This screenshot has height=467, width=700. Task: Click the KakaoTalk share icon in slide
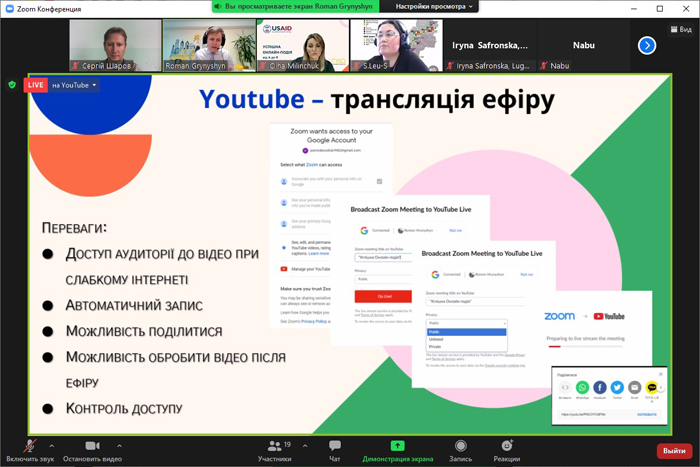click(x=652, y=388)
